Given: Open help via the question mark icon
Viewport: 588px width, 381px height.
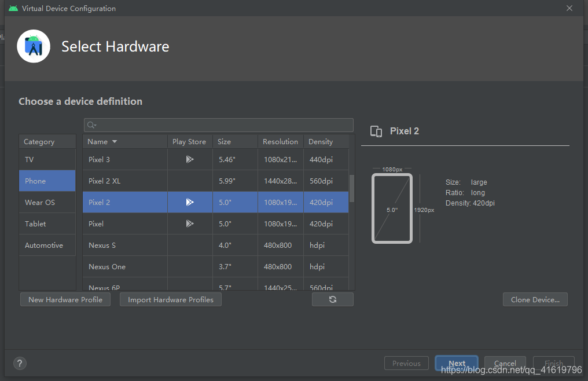Looking at the screenshot, I should click(x=20, y=363).
